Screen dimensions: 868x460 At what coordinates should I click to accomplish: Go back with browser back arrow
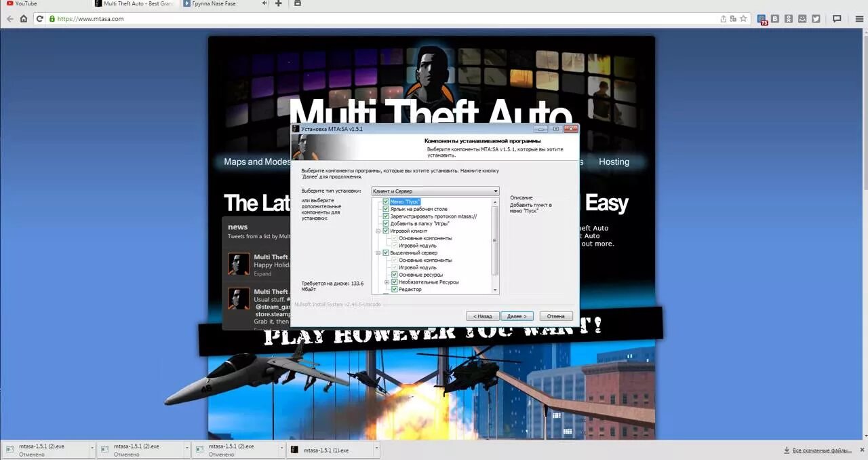tap(9, 19)
